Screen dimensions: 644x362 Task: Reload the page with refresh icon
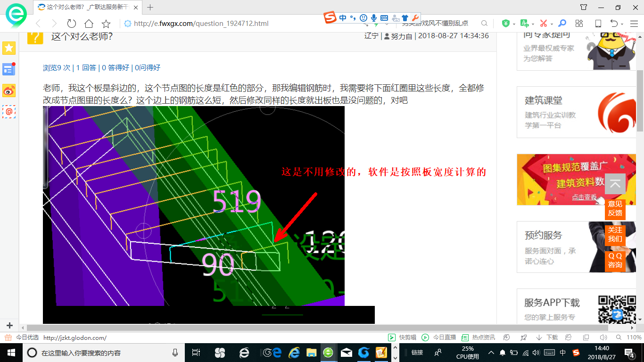click(72, 23)
